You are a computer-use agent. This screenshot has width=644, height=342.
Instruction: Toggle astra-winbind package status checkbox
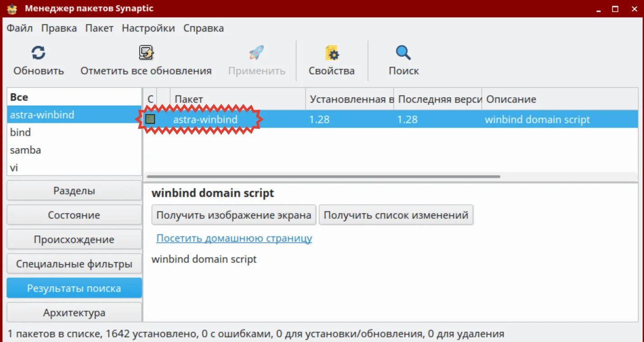(x=150, y=119)
